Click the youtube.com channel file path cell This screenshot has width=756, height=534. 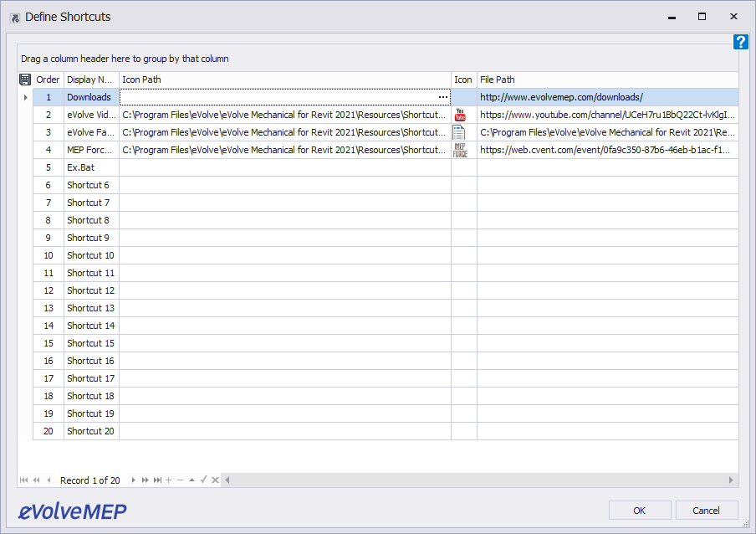click(x=607, y=115)
